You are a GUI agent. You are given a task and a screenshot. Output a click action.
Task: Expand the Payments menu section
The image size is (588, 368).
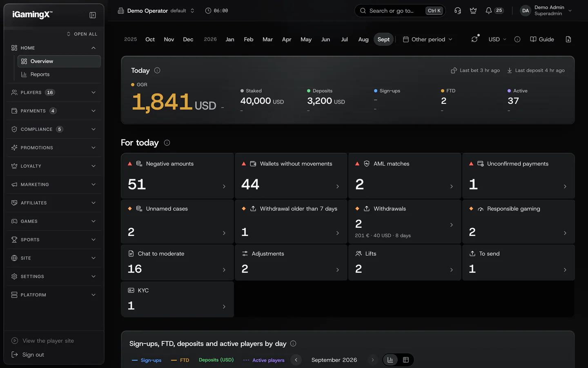point(54,111)
